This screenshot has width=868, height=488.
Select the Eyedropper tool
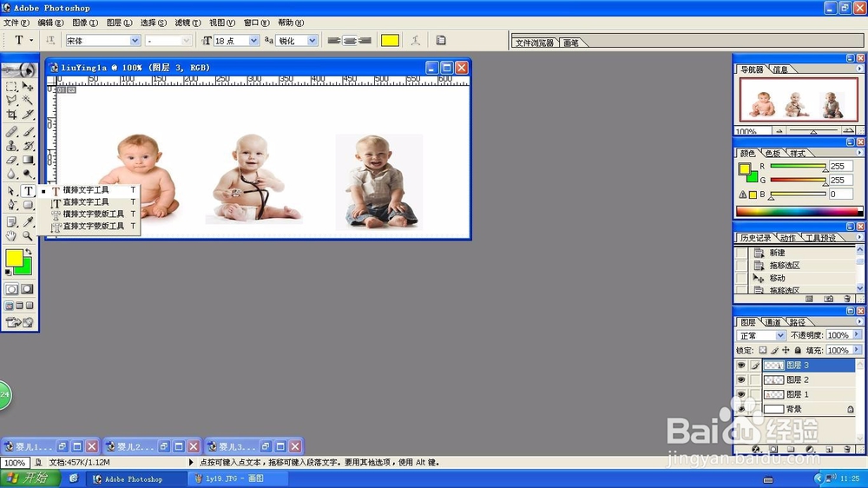click(28, 222)
